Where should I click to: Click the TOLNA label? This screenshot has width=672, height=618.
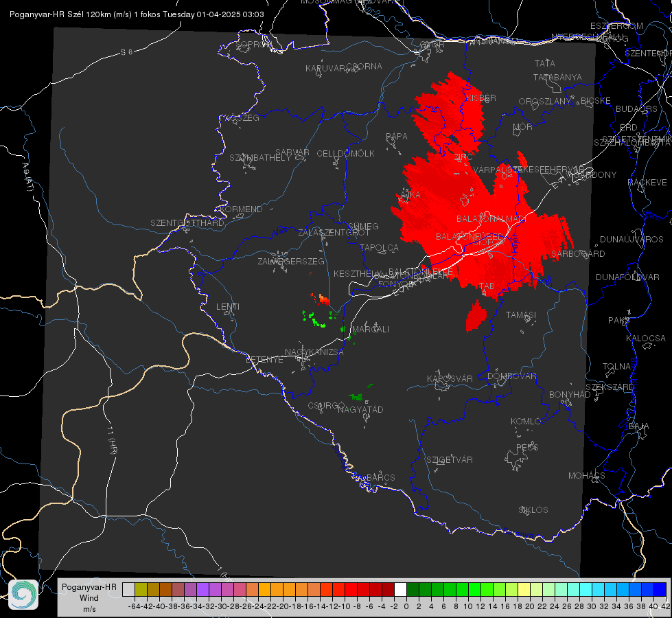point(616,367)
